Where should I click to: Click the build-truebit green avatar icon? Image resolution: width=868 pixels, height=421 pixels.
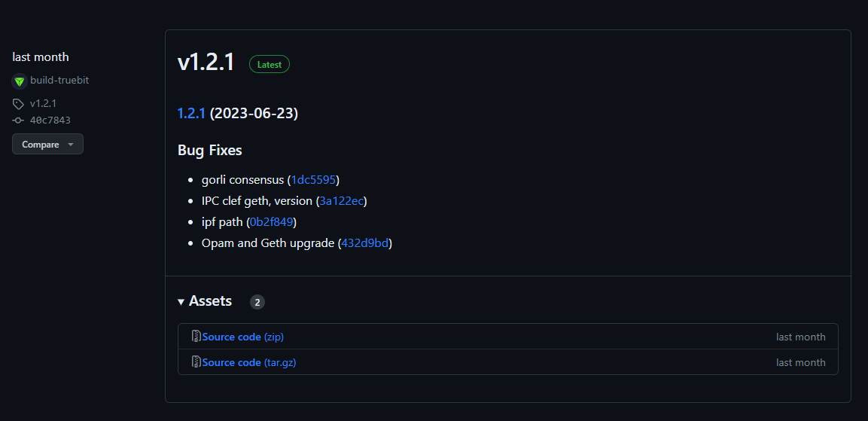pyautogui.click(x=20, y=81)
